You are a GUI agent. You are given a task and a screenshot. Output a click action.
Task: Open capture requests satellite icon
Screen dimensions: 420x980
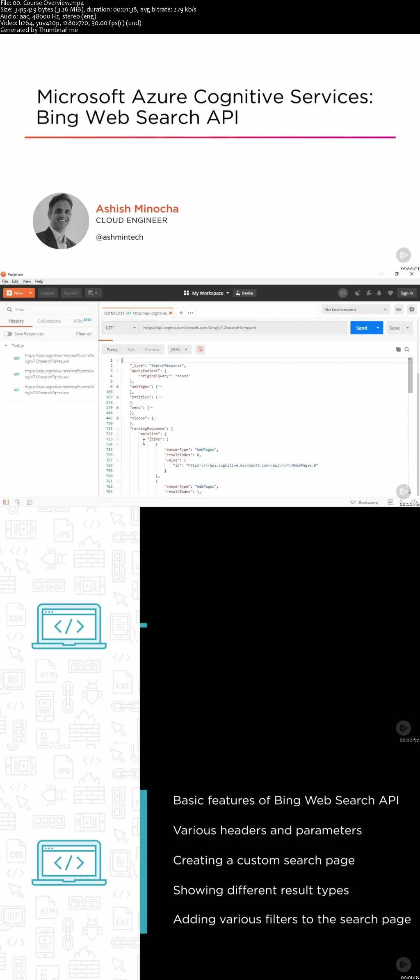pos(358,293)
